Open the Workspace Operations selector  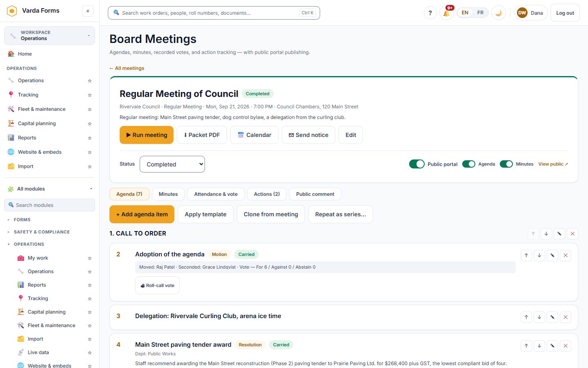coord(49,36)
